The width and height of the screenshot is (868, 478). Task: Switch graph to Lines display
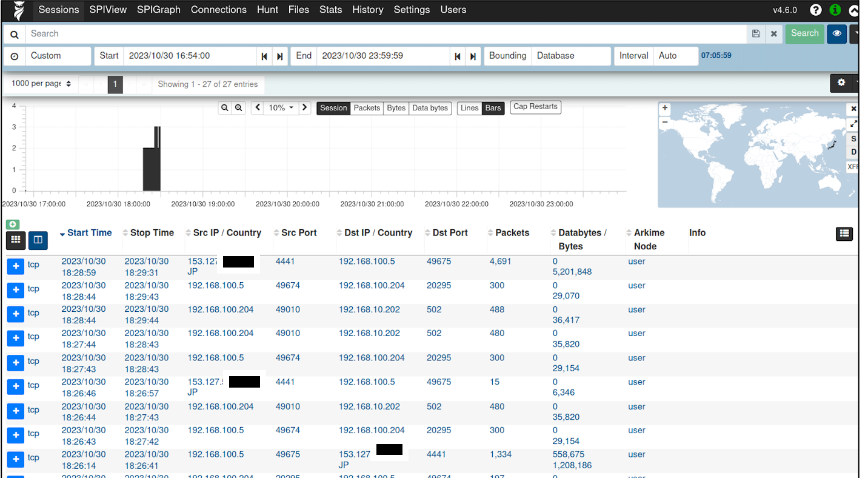[469, 108]
